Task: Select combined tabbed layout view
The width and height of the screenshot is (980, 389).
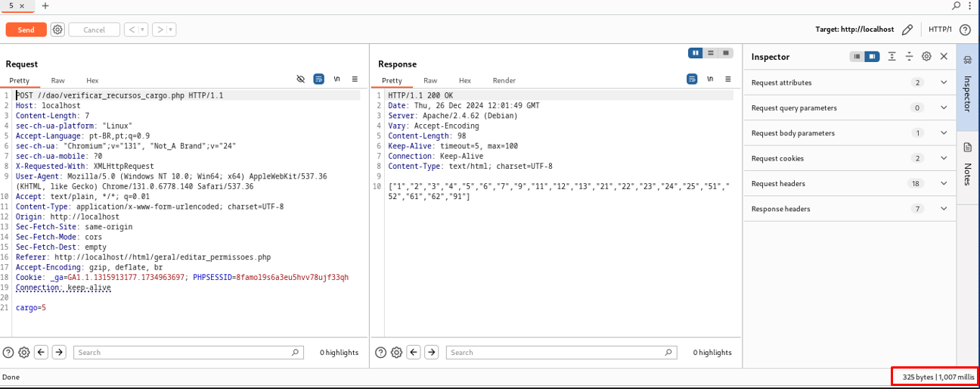Action: [x=726, y=53]
